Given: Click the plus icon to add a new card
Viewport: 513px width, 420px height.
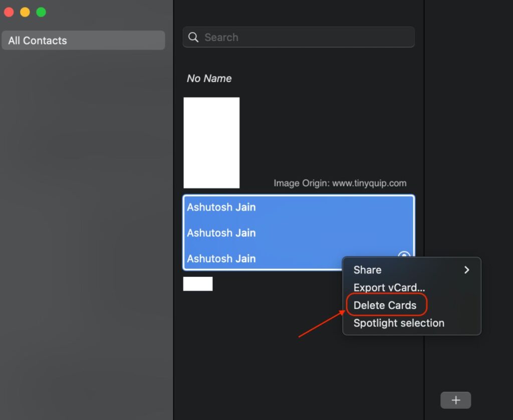Looking at the screenshot, I should coord(455,400).
